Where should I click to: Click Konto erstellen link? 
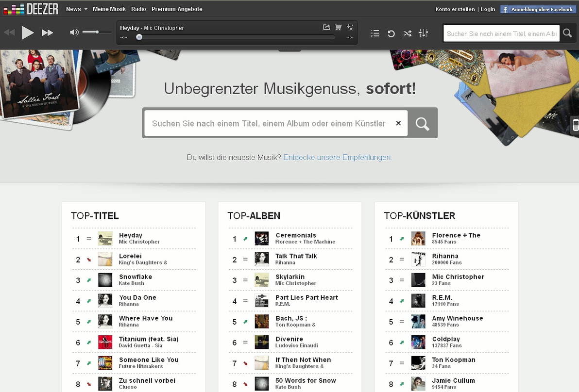[455, 9]
